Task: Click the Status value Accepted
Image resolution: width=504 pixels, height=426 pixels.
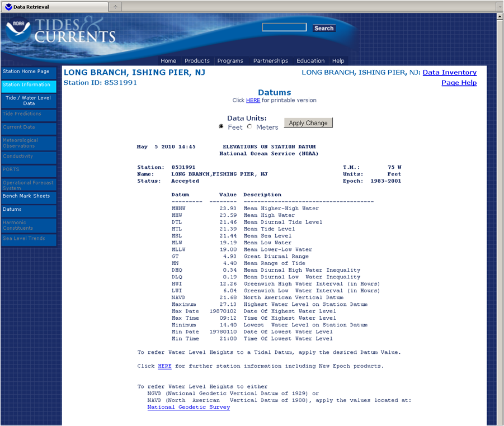Action: [185, 181]
